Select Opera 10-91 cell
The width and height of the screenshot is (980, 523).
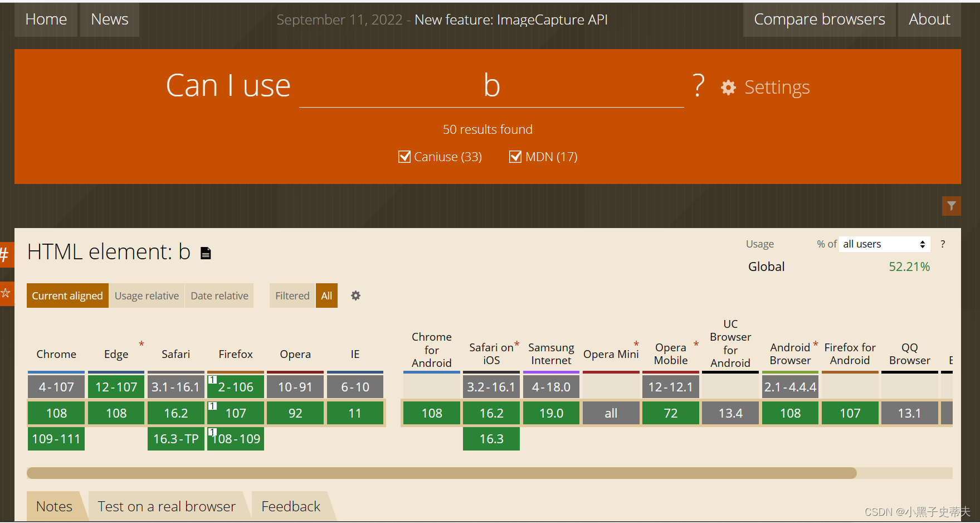(x=295, y=387)
